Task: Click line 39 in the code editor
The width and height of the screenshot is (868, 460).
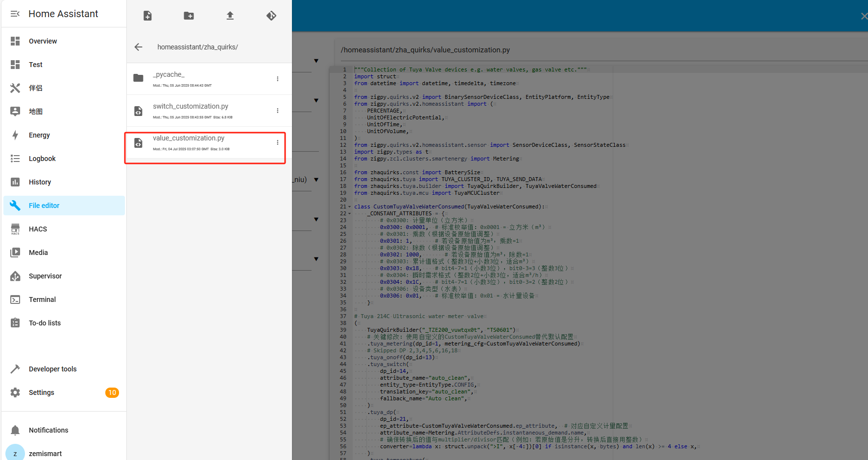Action: [441, 330]
